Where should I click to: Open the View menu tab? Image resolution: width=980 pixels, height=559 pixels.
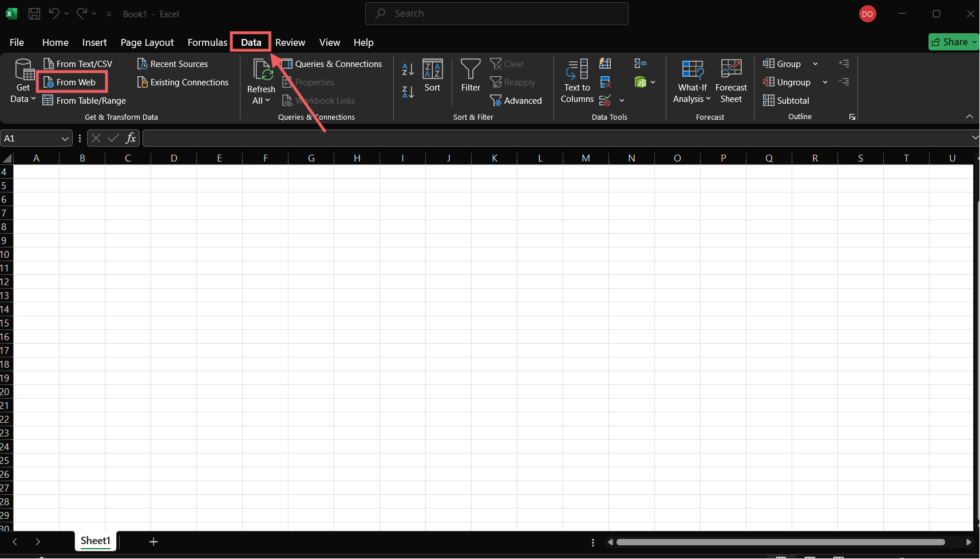(x=330, y=42)
